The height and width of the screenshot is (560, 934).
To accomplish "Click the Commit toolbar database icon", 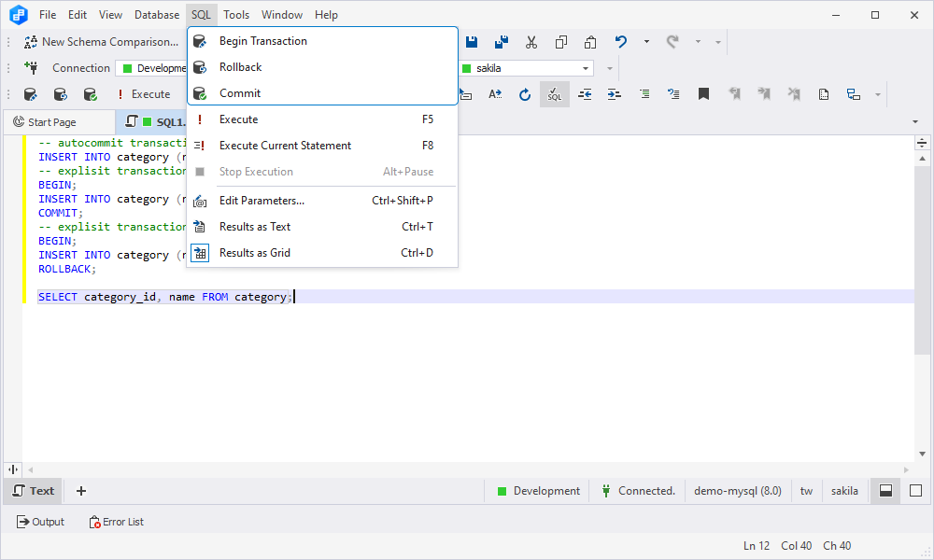I will pos(90,94).
